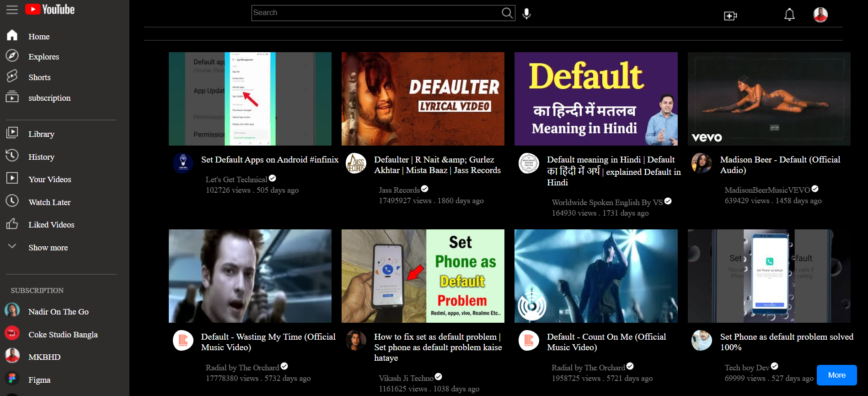Screen dimensions: 868x396
Task: Click the YouTube logo
Action: [x=50, y=10]
